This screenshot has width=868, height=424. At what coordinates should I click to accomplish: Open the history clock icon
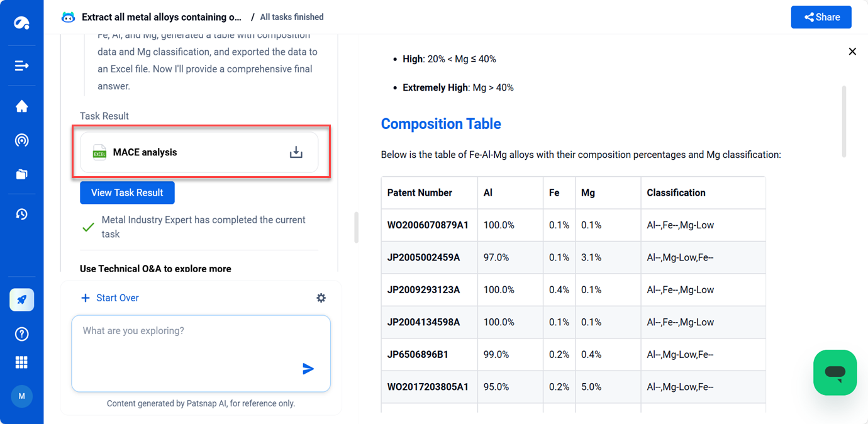[x=21, y=215]
